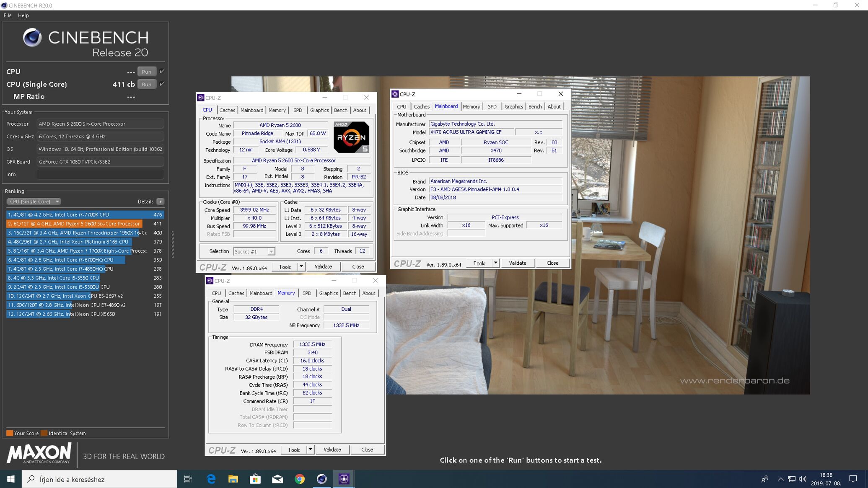Switch to SPD tab in CPU-Z CPU window
Viewport: 868px width, 488px height.
click(x=298, y=110)
